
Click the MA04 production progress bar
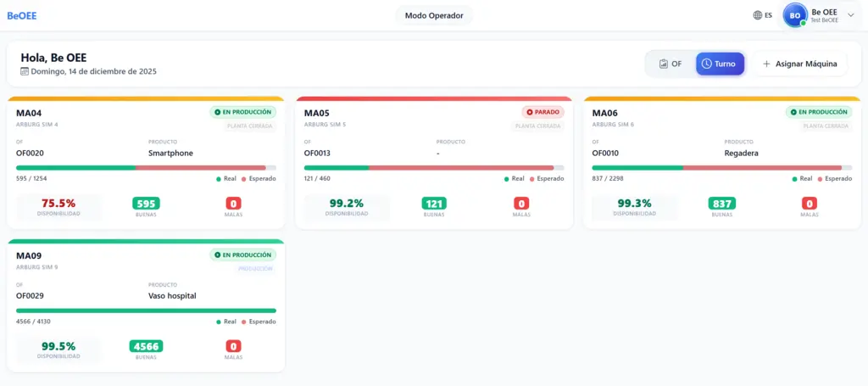pyautogui.click(x=146, y=167)
